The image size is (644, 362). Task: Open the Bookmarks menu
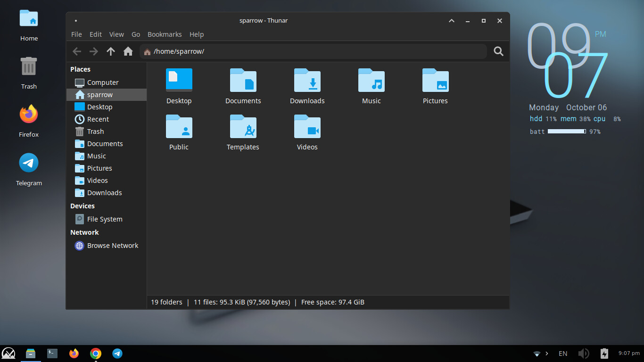click(x=165, y=34)
